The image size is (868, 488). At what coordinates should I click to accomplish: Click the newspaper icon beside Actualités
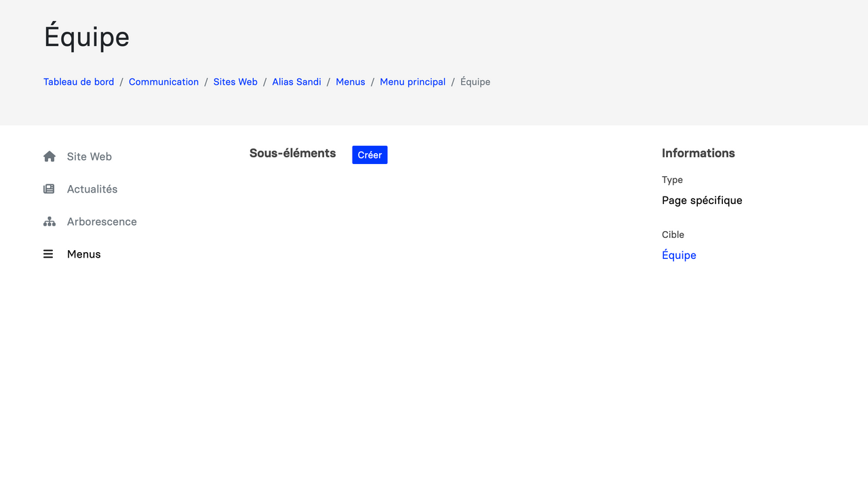coord(49,189)
